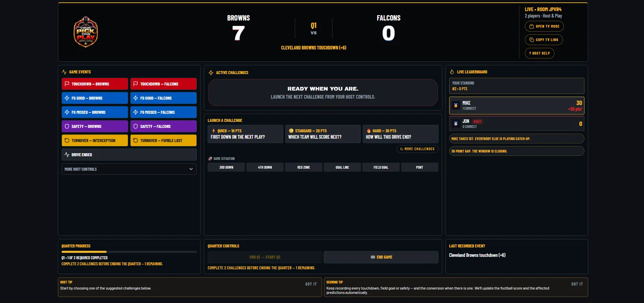Click the Active Challenges lightning icon
Viewport: 644px width, 303px height.
tap(211, 73)
